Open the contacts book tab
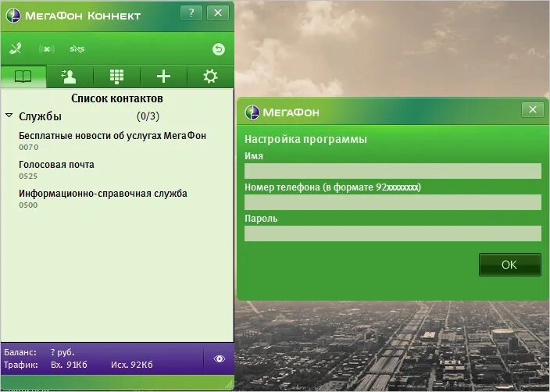550x392 pixels. click(x=23, y=77)
